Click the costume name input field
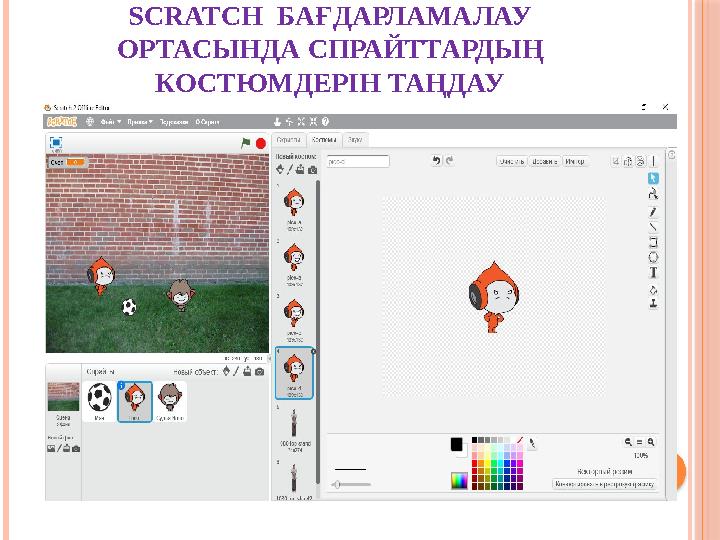This screenshot has height=540, width=720. (358, 162)
